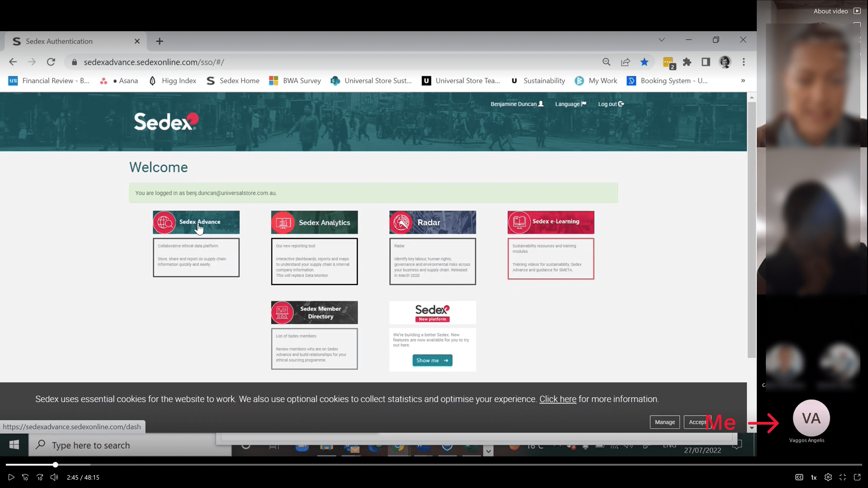Pop out video in new window
The width and height of the screenshot is (868, 488).
857,477
